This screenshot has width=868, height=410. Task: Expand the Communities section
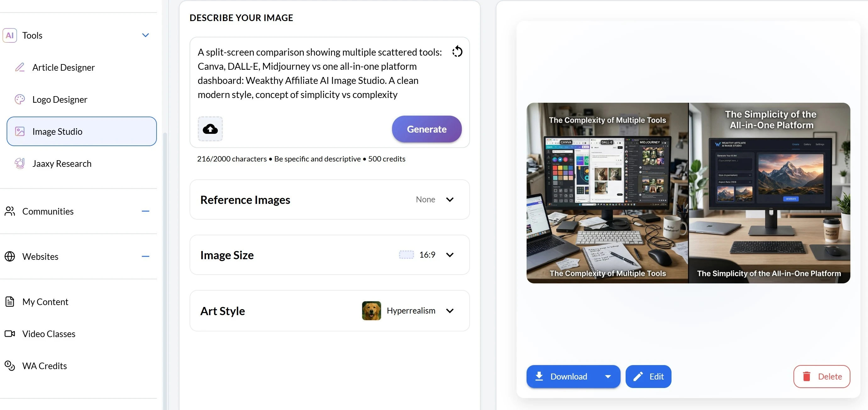pos(145,211)
